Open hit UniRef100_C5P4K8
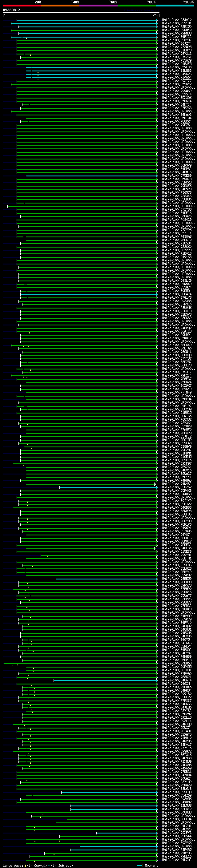This screenshot has width=197, height=868. tap(177, 491)
